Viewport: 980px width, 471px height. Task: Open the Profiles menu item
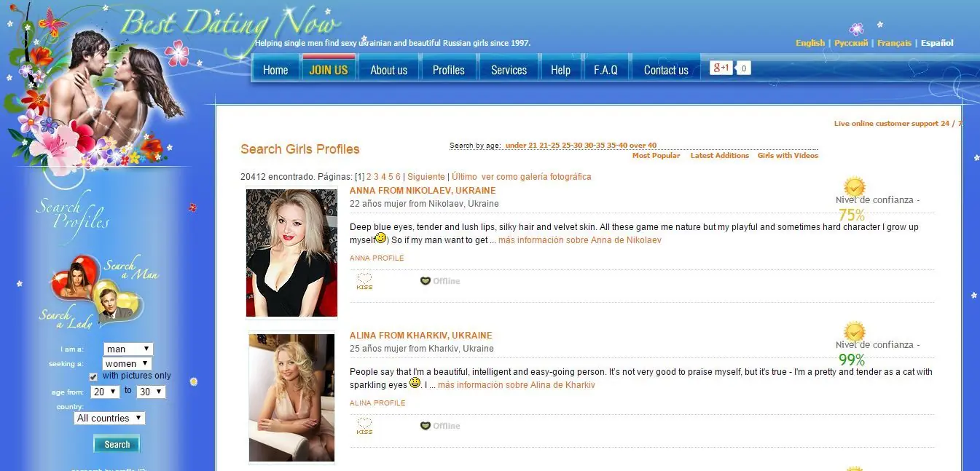448,70
